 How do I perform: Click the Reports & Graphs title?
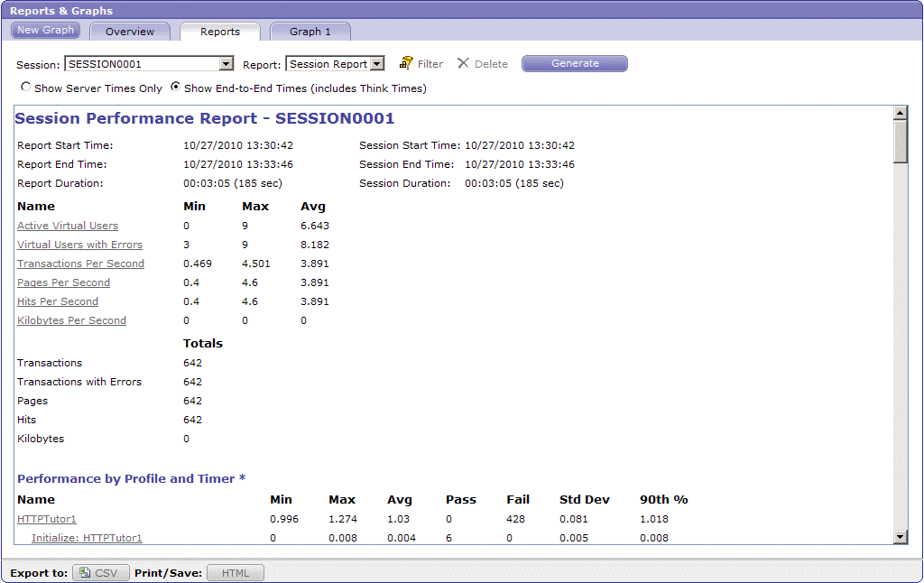[61, 11]
